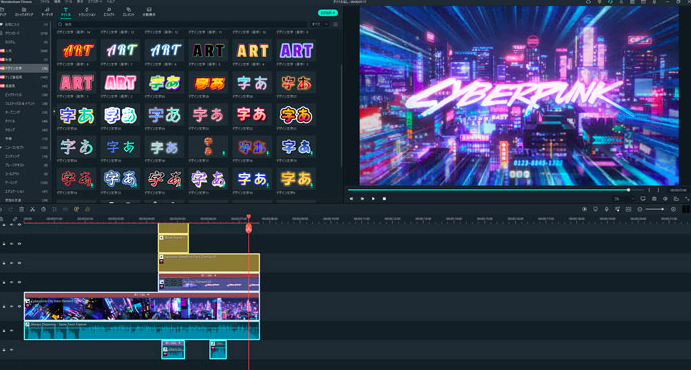Click the timeline zoom slider
Image resolution: width=691 pixels, height=370 pixels.
(x=654, y=209)
